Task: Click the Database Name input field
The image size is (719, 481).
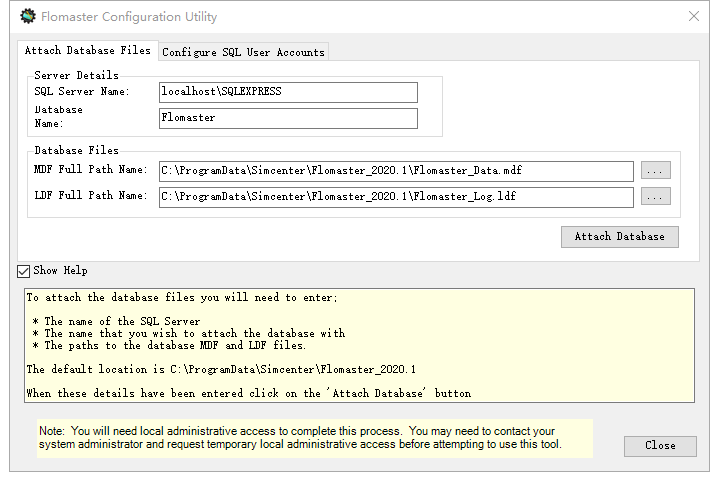Action: click(288, 118)
